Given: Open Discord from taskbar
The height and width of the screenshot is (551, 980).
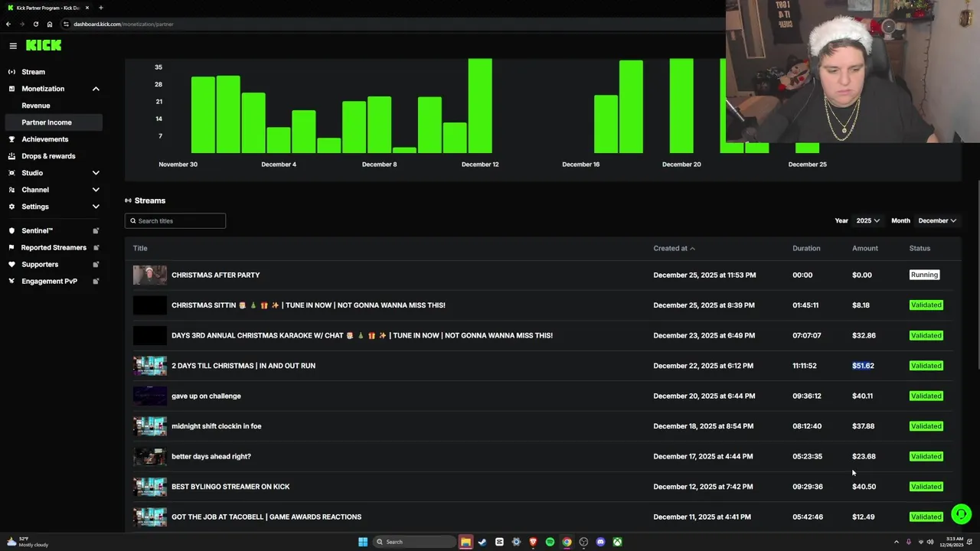Looking at the screenshot, I should [x=600, y=542].
